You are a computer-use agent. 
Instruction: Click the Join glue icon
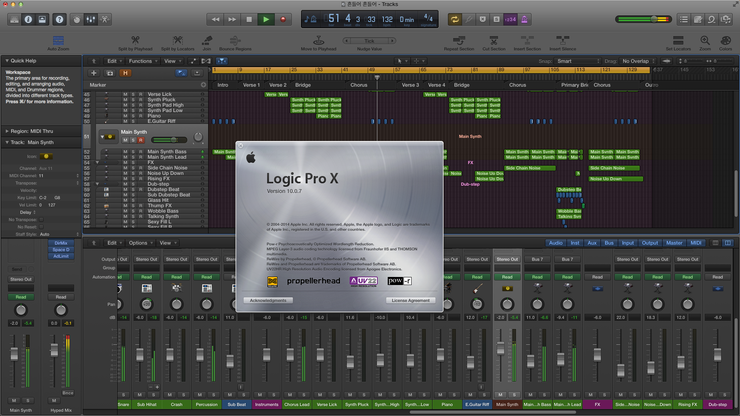207,41
